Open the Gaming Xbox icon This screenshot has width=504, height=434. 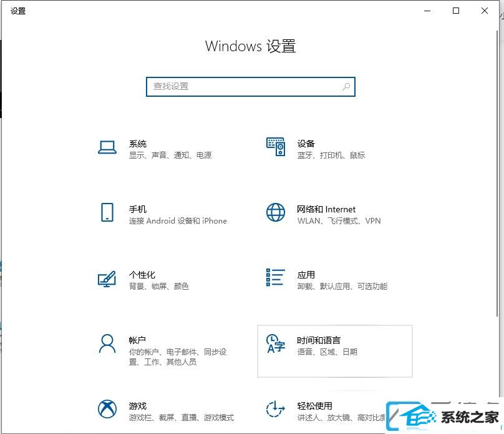tap(107, 409)
